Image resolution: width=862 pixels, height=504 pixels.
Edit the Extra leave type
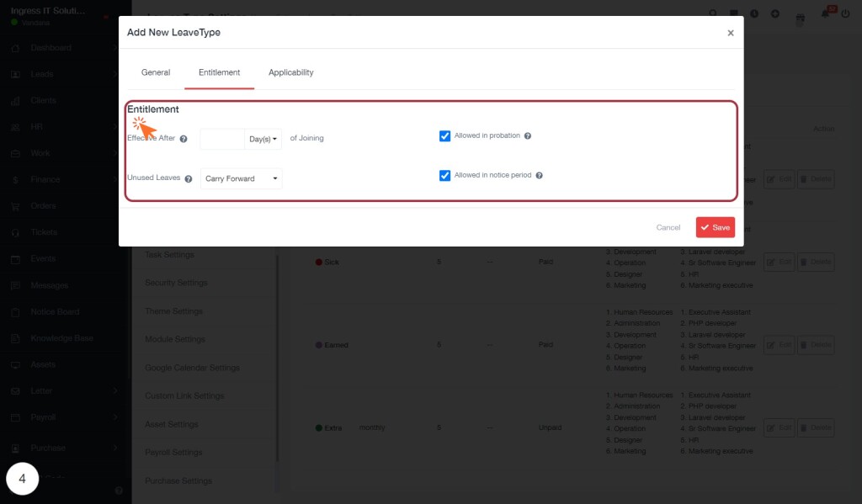click(779, 427)
